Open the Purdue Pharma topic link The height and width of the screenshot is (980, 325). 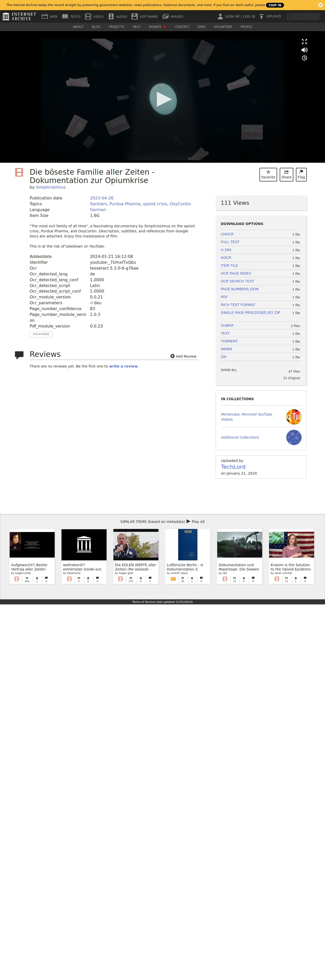pos(125,204)
